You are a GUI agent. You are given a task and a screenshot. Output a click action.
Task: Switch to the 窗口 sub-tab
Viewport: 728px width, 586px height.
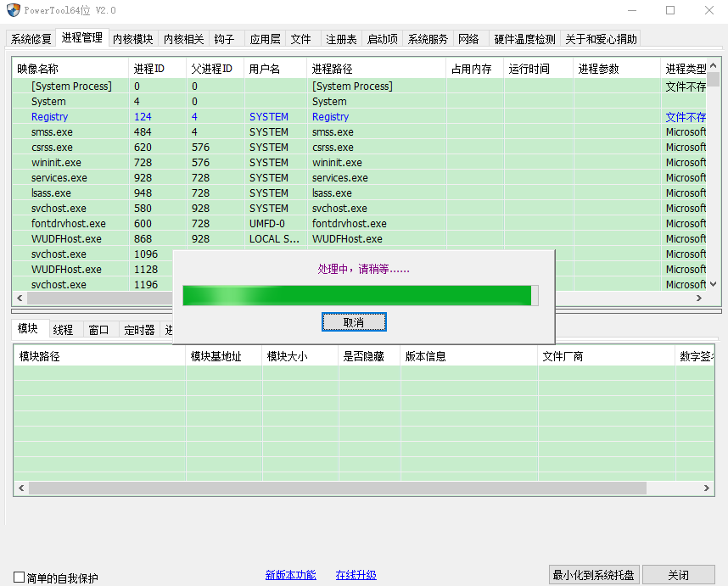pos(96,329)
